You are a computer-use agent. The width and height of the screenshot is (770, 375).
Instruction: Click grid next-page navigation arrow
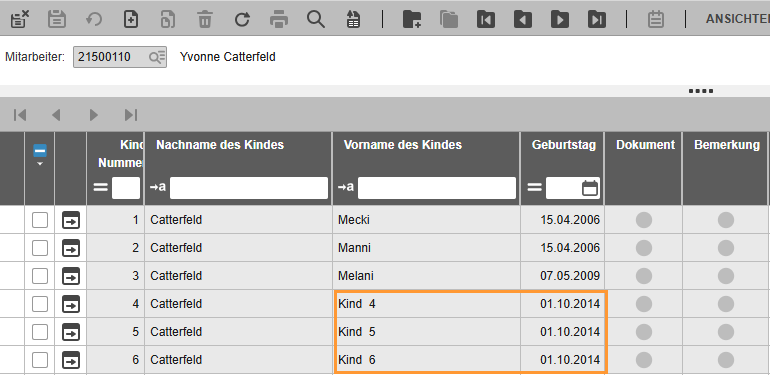coord(93,115)
